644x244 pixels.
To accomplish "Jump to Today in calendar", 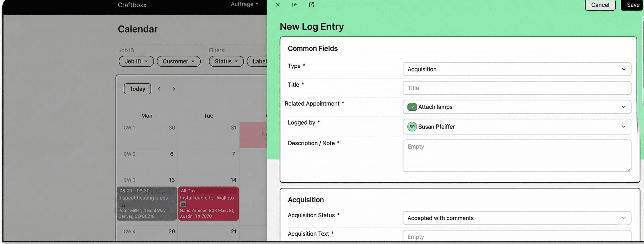I will [137, 89].
